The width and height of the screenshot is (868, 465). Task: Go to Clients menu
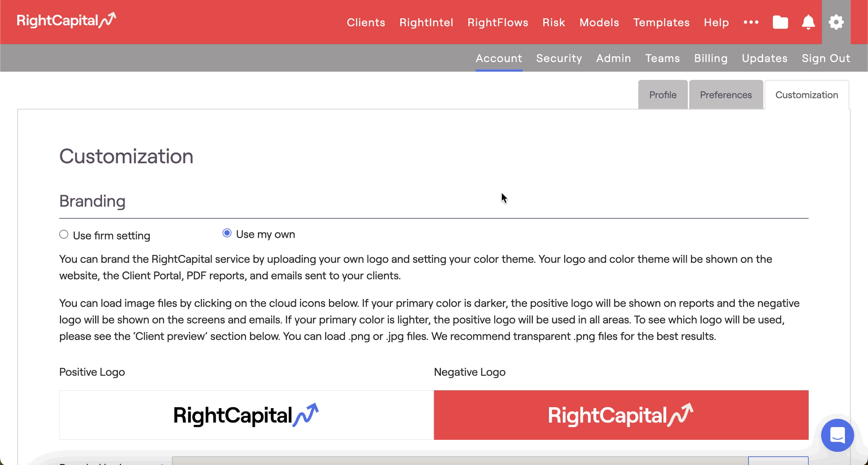tap(366, 23)
